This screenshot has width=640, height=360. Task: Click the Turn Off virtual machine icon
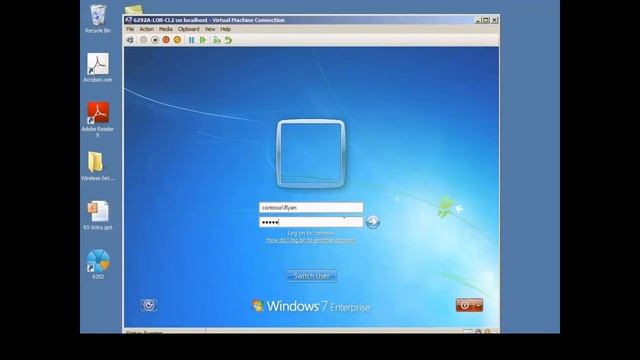[155, 40]
